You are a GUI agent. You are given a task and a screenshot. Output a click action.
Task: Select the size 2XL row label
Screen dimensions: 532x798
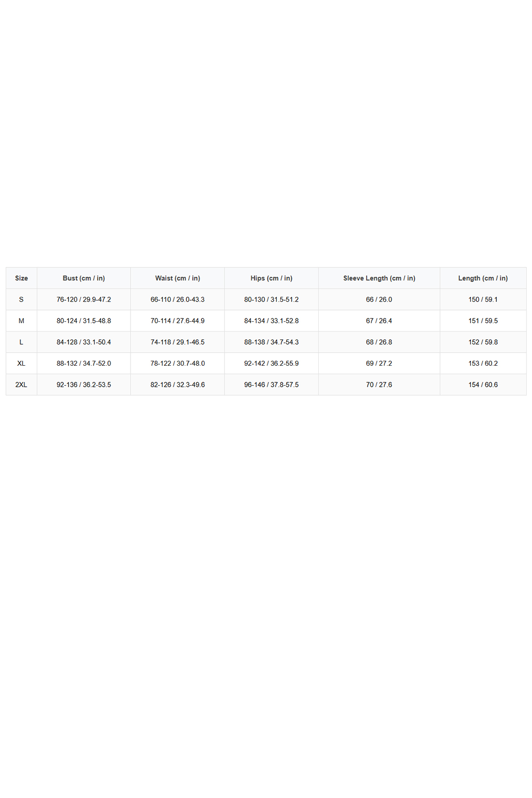click(x=22, y=385)
